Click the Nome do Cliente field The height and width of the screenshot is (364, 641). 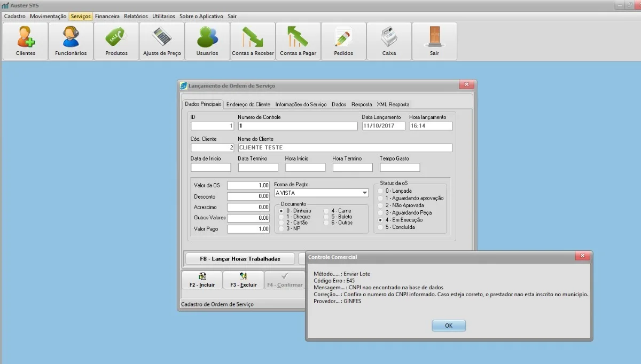click(345, 148)
